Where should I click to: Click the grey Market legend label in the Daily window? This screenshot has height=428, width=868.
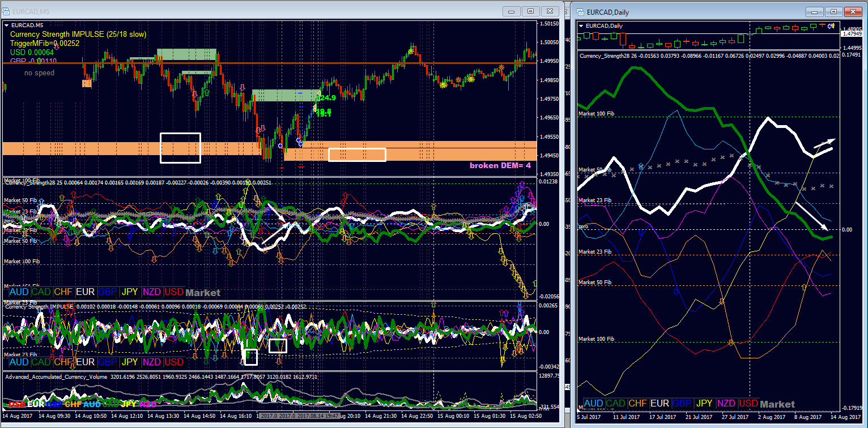(777, 404)
